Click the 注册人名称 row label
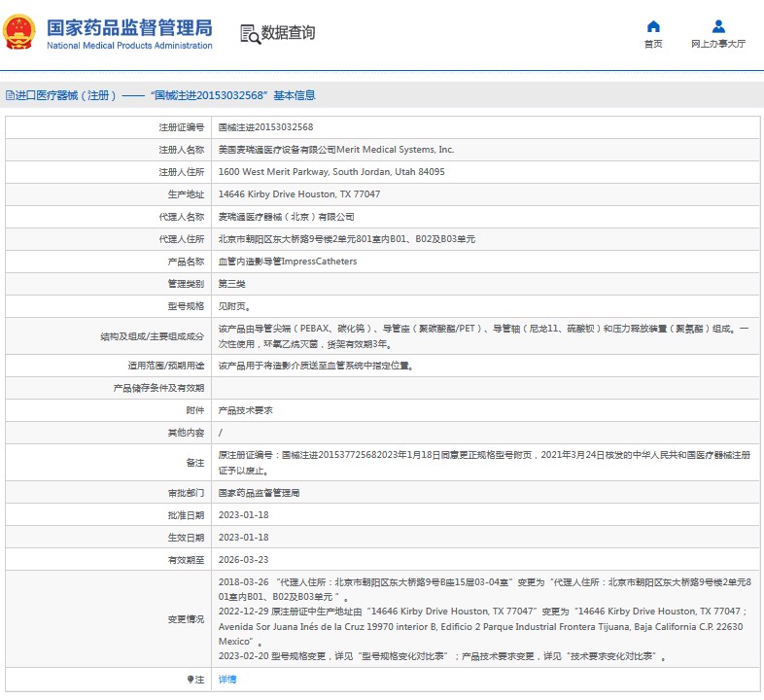 point(181,150)
